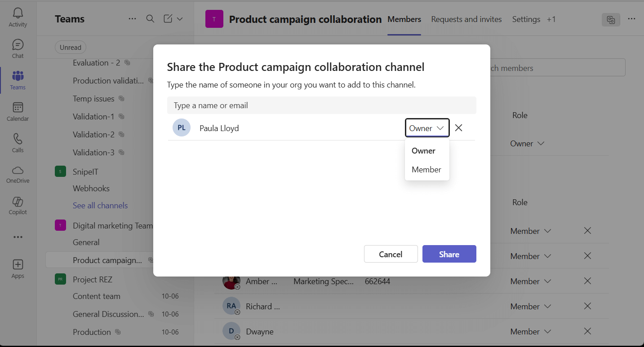Image resolution: width=644 pixels, height=347 pixels.
Task: Click the search icon in the Teams panel
Action: [150, 19]
